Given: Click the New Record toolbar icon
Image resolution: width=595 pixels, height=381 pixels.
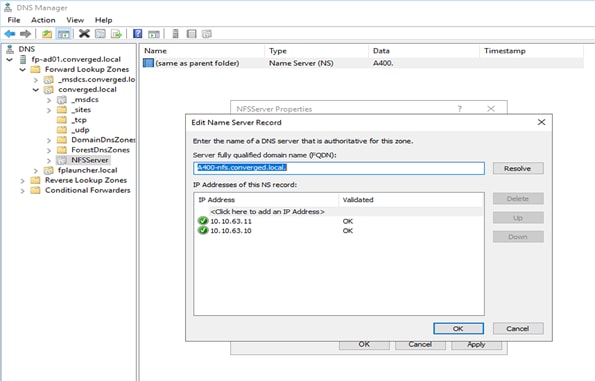Looking at the screenshot, I should click(x=192, y=34).
